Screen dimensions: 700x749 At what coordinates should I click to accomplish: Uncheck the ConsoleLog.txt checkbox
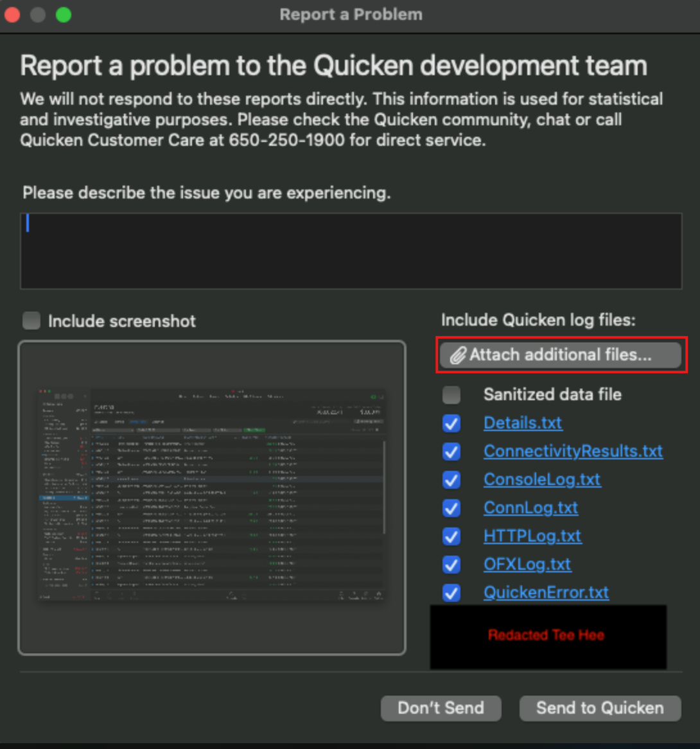[451, 480]
